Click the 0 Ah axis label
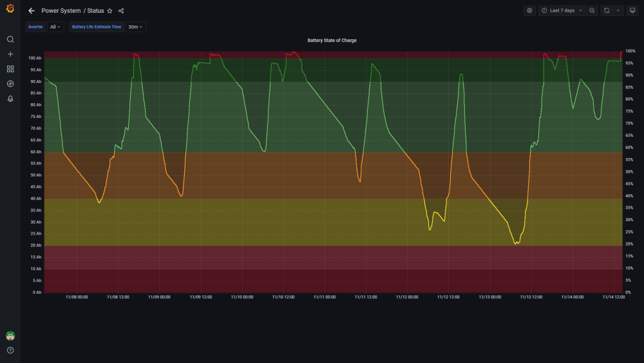This screenshot has height=363, width=644. pos(37,292)
